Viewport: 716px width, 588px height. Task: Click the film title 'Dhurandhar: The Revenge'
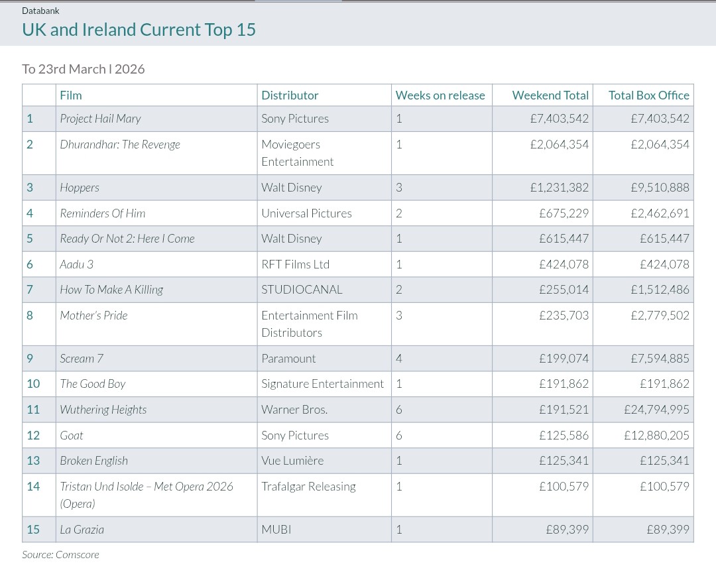point(119,145)
